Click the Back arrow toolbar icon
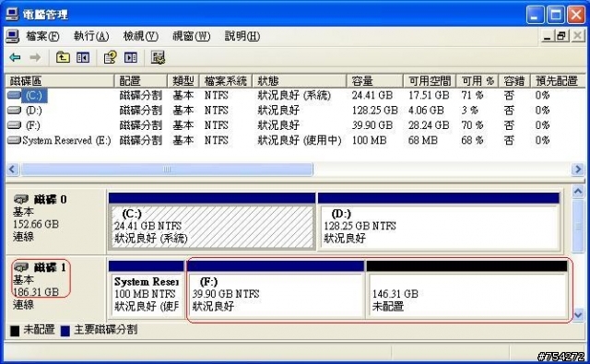590x364 pixels. click(15, 57)
